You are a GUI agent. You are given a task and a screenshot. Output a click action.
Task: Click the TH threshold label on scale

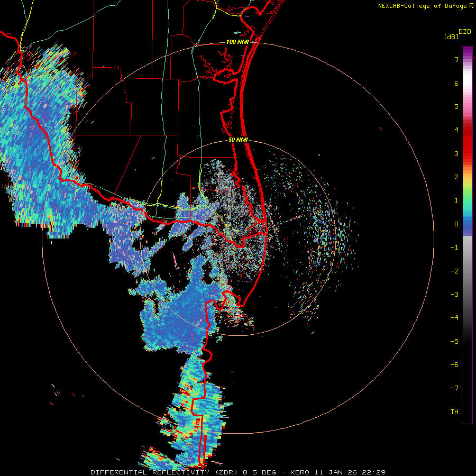pos(454,412)
